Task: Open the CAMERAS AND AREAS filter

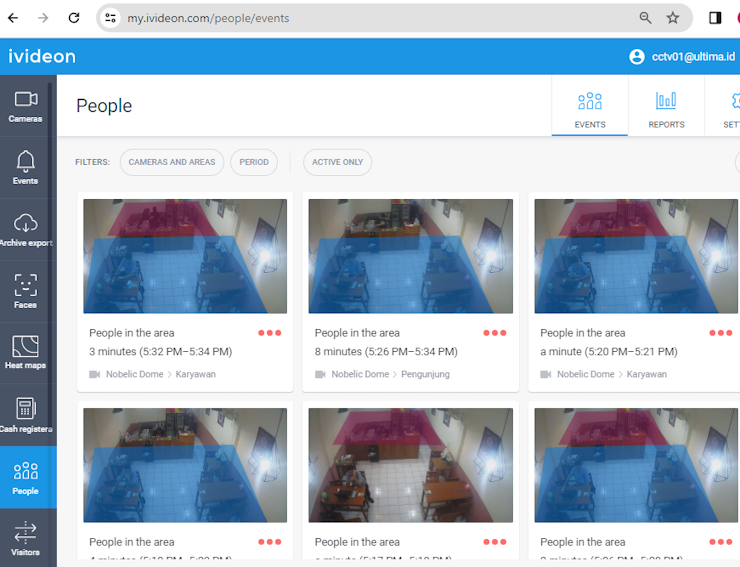Action: point(172,162)
